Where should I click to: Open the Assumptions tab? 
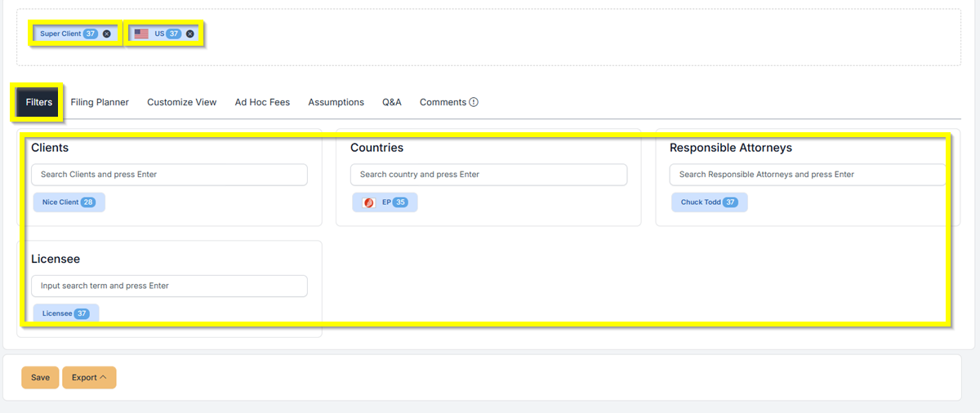point(336,103)
